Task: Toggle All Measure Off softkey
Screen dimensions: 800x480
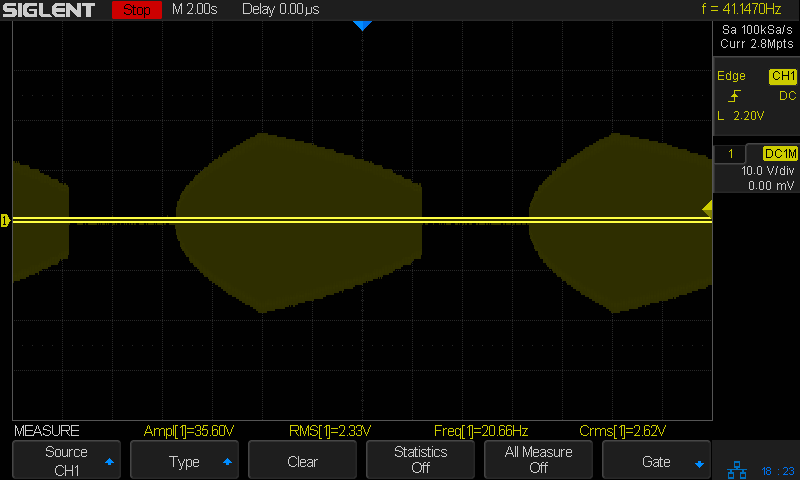Action: coord(538,460)
